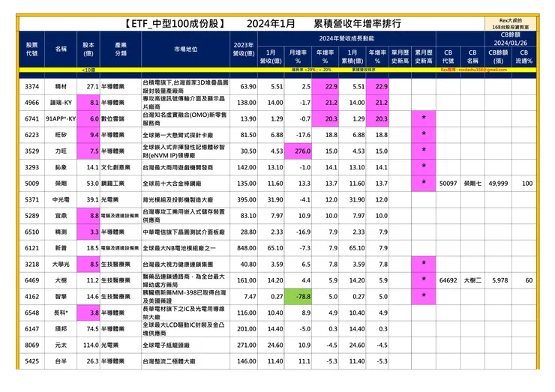This screenshot has height=392, width=555.
Task: Click the CB name 榮剛七
Action: 472,184
